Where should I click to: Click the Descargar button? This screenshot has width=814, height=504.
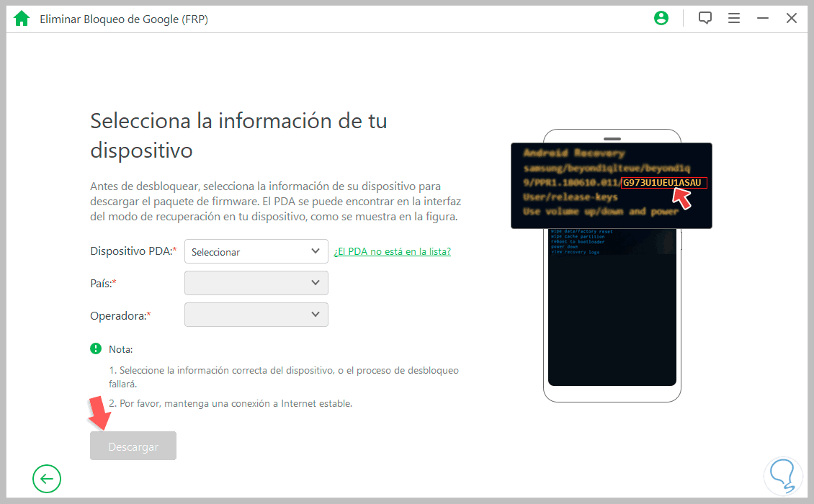click(133, 445)
